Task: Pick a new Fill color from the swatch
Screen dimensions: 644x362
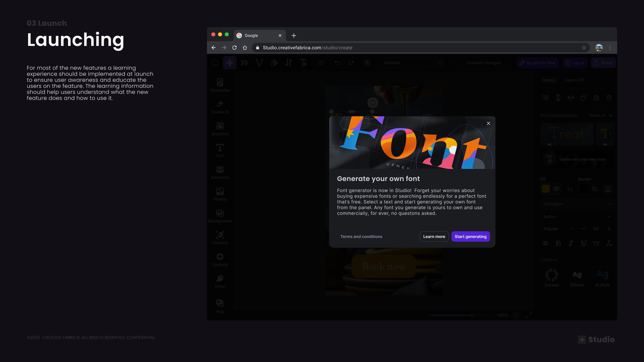Action: (545, 189)
